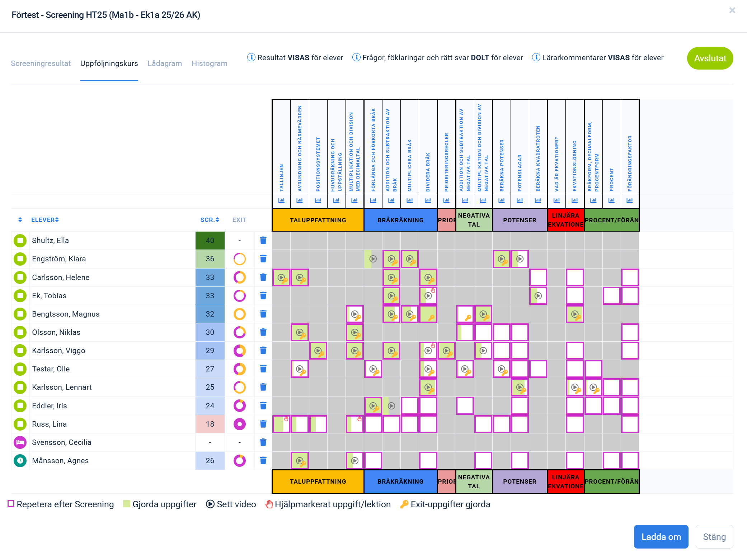Open chart icon under Procent column

[611, 200]
